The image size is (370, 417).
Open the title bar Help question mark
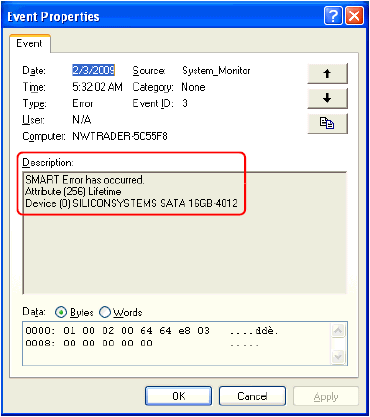tap(333, 16)
